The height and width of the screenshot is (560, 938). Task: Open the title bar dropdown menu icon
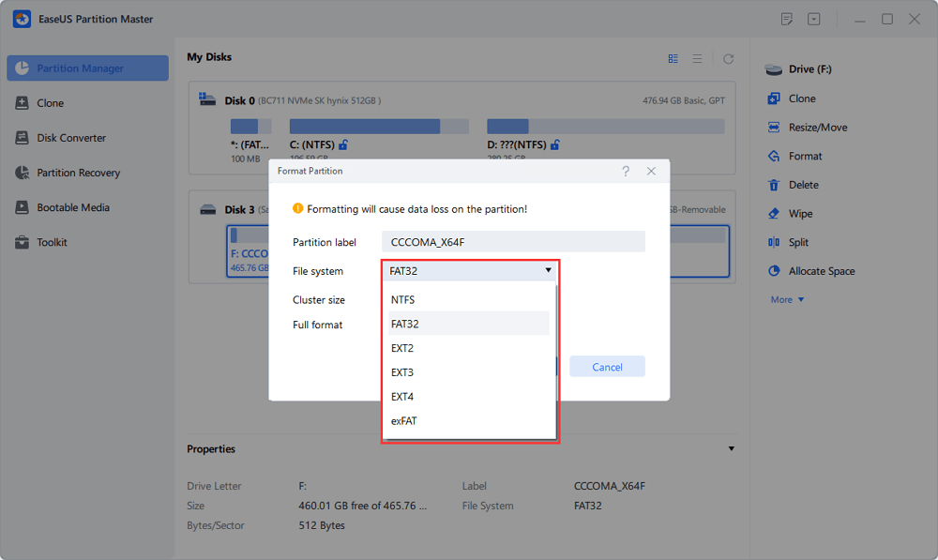click(x=813, y=19)
